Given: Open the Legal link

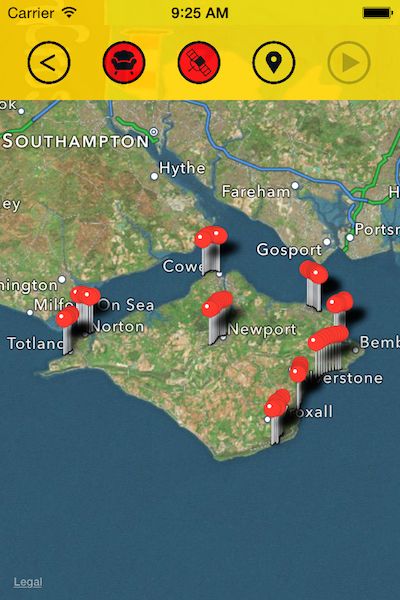Looking at the screenshot, I should (28, 582).
